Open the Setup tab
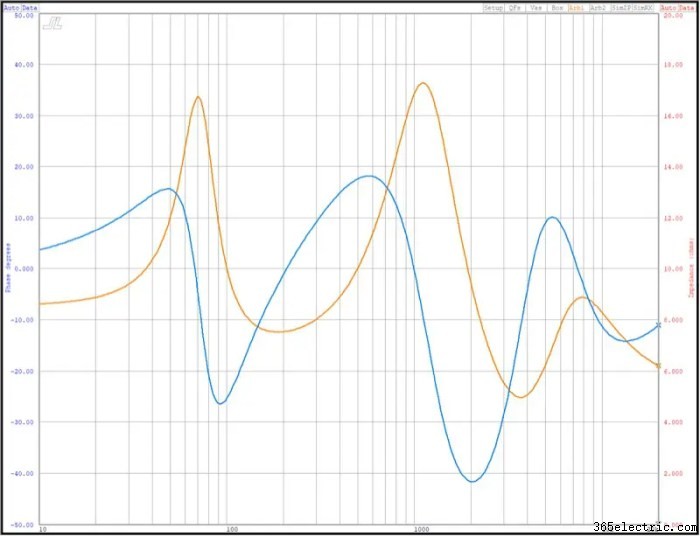 pos(493,8)
